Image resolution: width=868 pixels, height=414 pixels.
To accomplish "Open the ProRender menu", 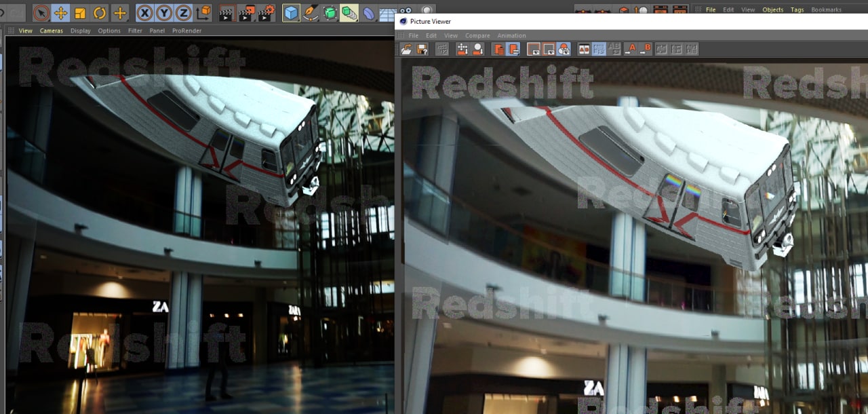I will 186,31.
